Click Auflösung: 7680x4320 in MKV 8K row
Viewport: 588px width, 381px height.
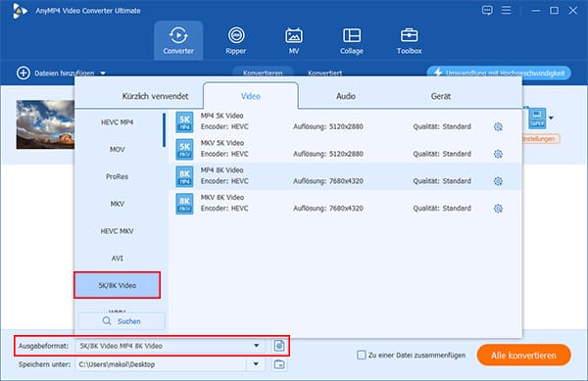[328, 209]
